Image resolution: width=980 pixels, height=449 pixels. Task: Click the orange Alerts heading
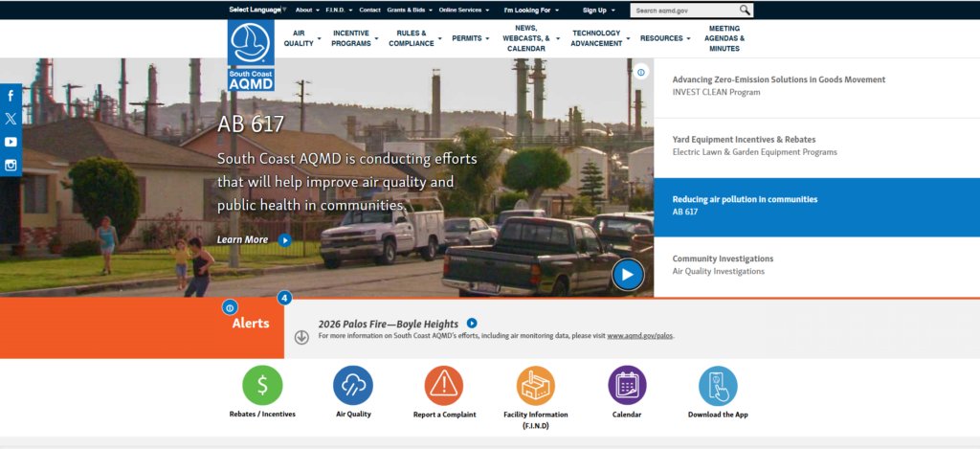pos(251,324)
